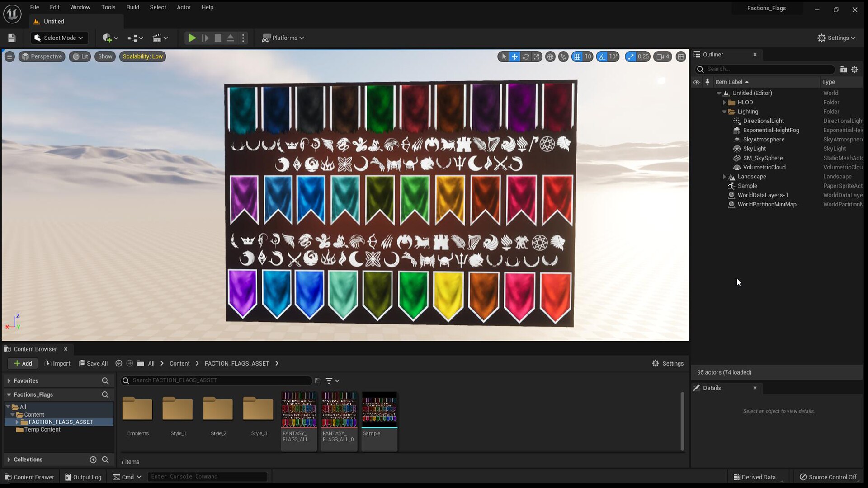Toggle rotation angle snapping

(602, 56)
